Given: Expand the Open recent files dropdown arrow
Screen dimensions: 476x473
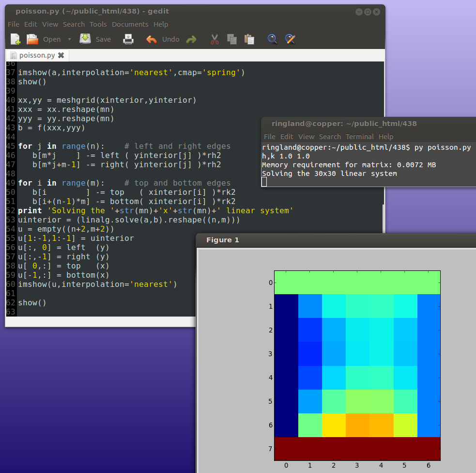Looking at the screenshot, I should 70,39.
